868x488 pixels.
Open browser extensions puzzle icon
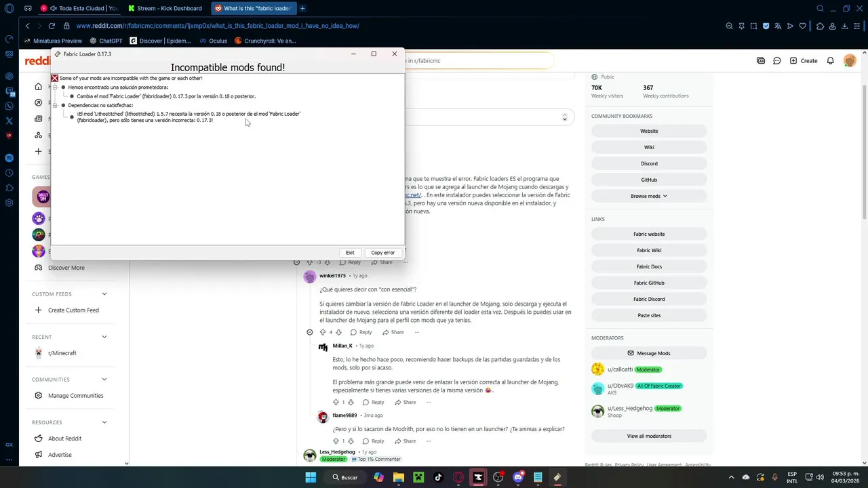(821, 26)
